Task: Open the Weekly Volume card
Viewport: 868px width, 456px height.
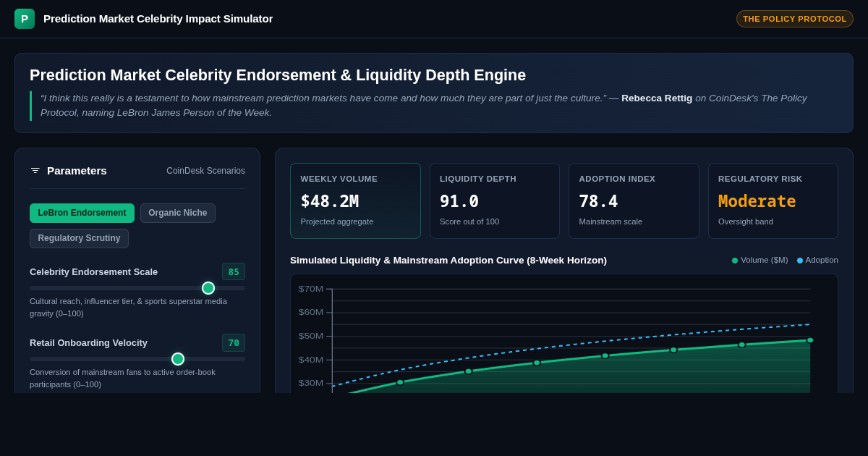Action: 355,200
